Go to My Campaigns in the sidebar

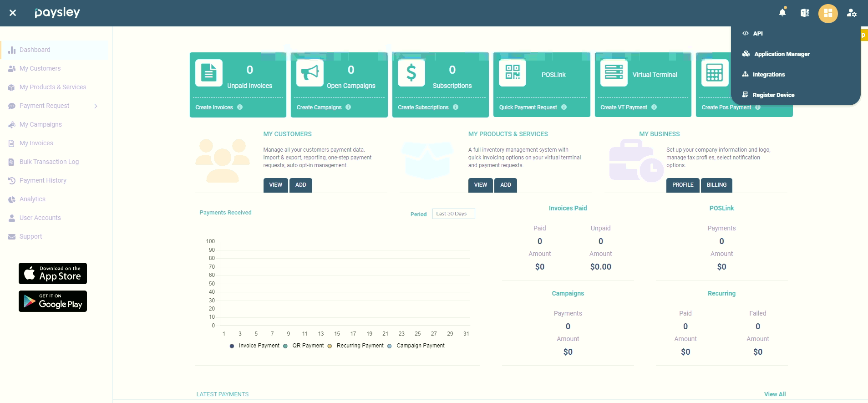(41, 124)
